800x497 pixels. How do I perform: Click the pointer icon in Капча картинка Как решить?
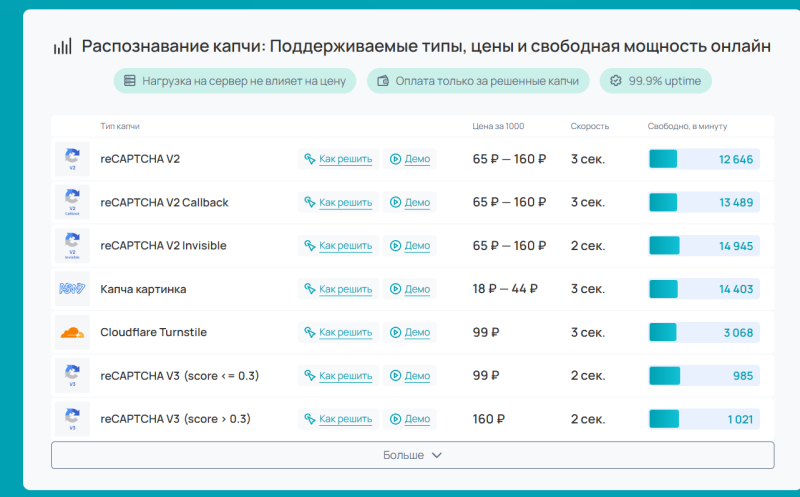pyautogui.click(x=310, y=289)
